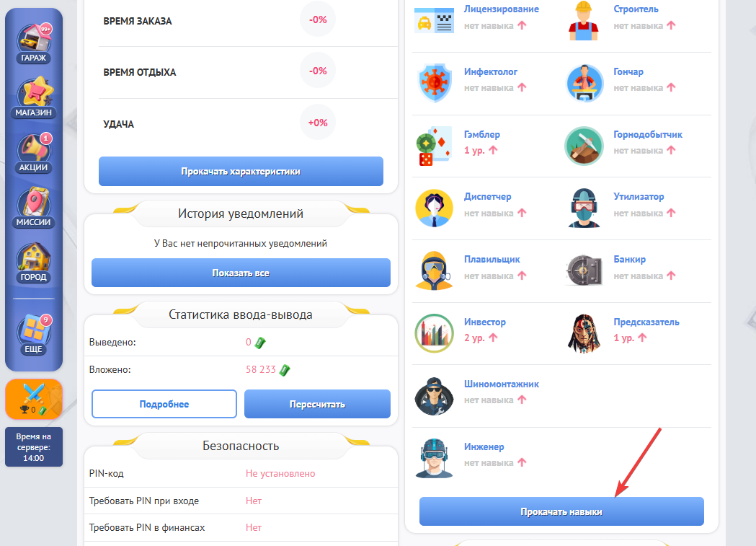Open the Миссии map icon
The height and width of the screenshot is (546, 756).
[x=34, y=208]
